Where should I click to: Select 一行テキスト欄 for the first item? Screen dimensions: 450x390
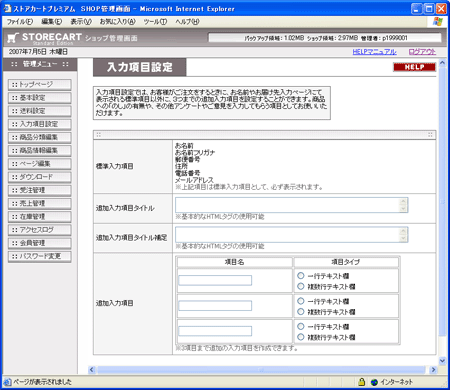[x=301, y=275]
